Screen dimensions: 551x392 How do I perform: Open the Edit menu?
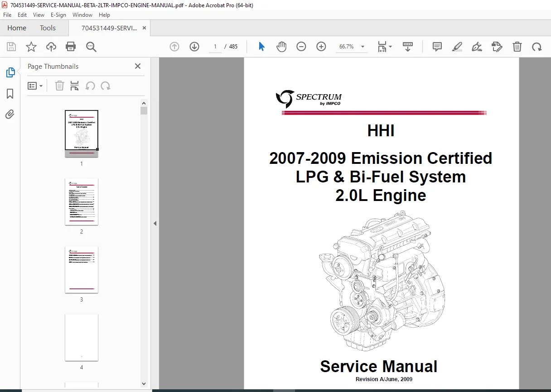tap(22, 15)
